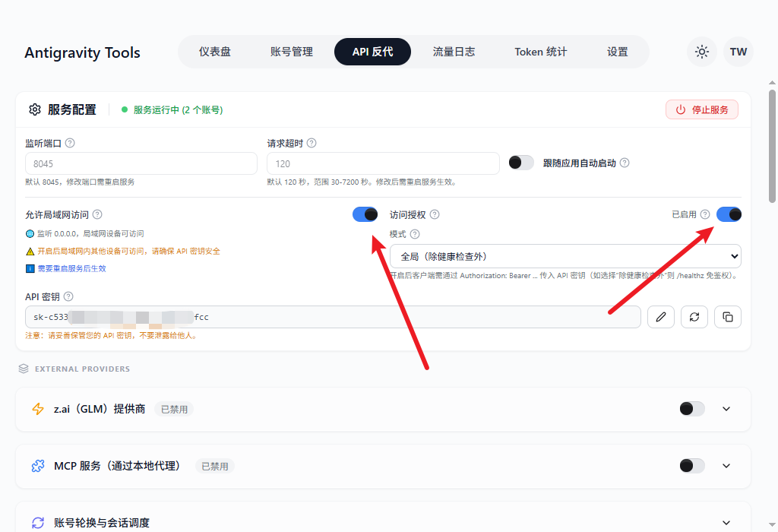Enable the z.ai (GLM) 提供商 switch
Screen dimensions: 778x532
point(692,409)
